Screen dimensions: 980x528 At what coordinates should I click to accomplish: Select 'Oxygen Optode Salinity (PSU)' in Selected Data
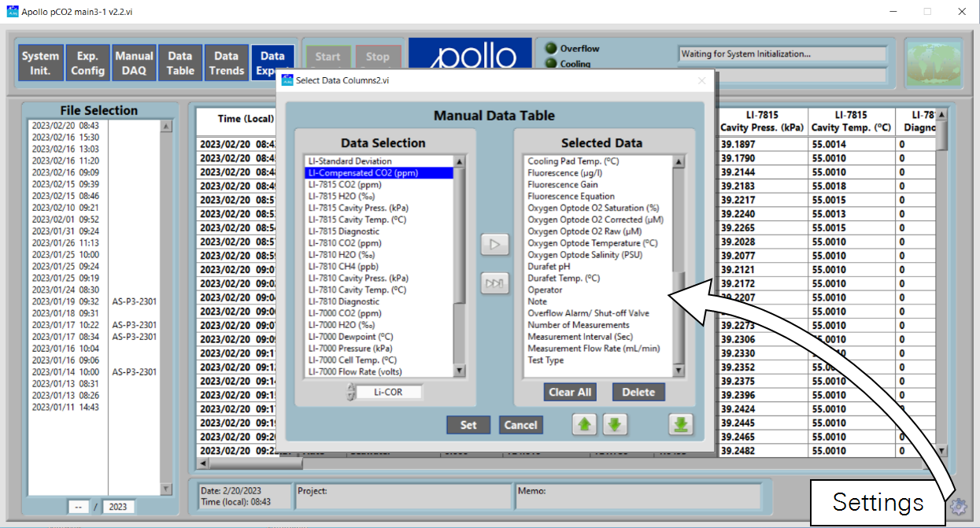(x=599, y=255)
